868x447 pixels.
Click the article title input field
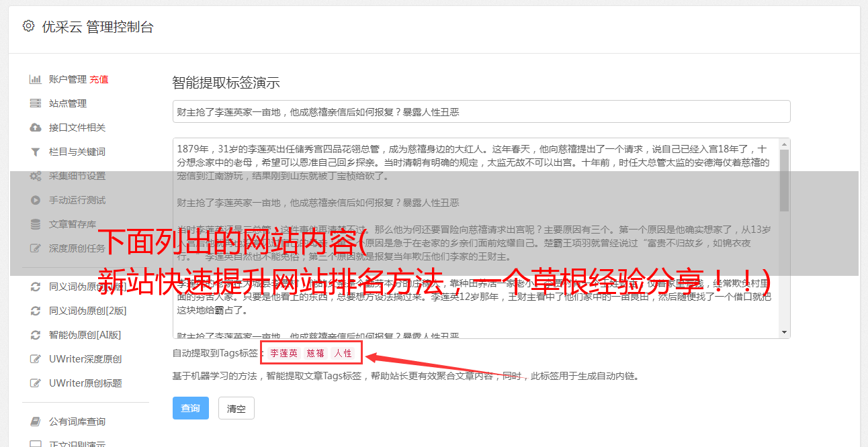[x=481, y=111]
